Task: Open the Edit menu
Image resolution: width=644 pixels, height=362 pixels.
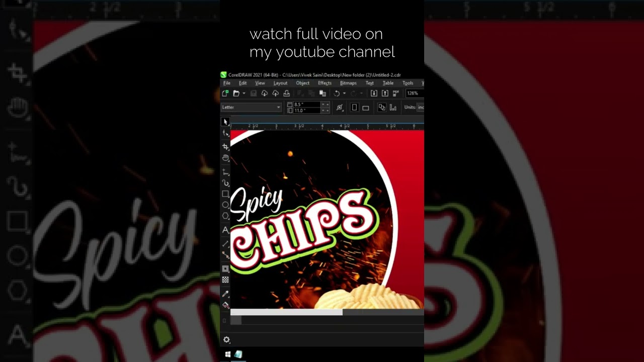Action: (243, 83)
